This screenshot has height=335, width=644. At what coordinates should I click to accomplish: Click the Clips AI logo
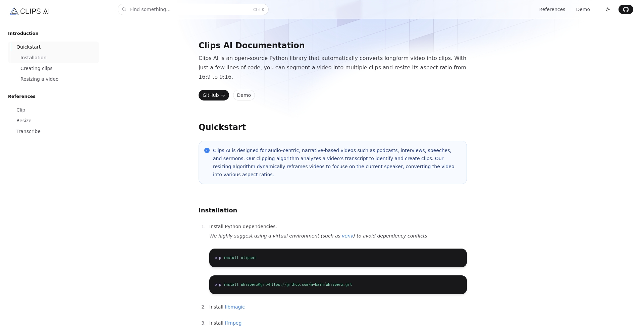(30, 11)
